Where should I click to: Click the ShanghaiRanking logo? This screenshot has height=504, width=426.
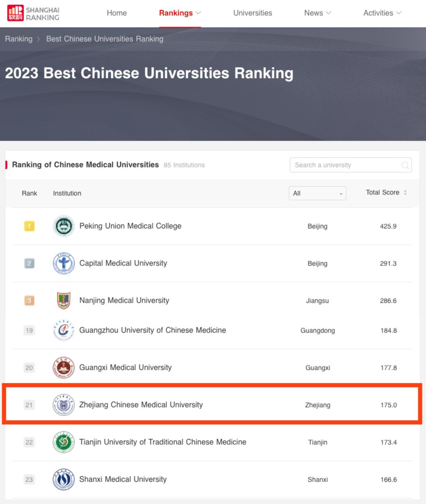(x=34, y=13)
